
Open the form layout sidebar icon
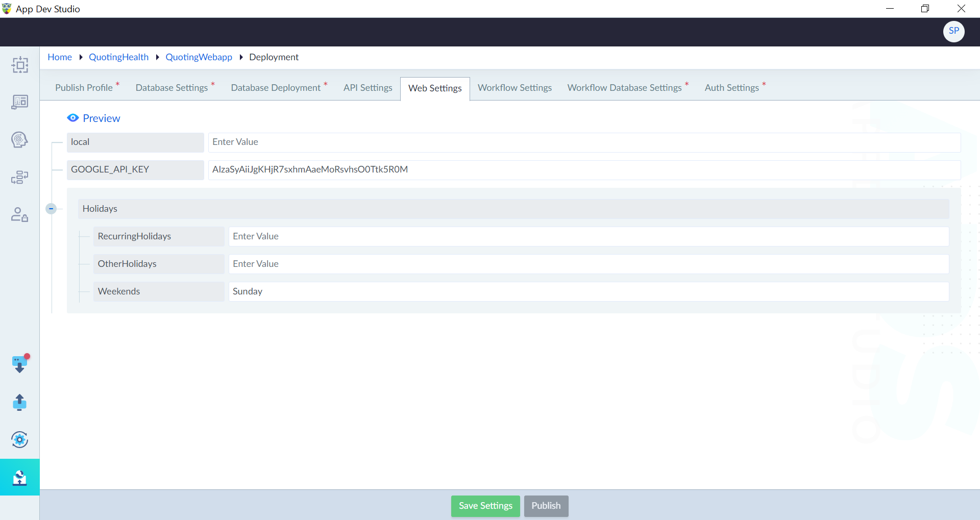(x=20, y=102)
